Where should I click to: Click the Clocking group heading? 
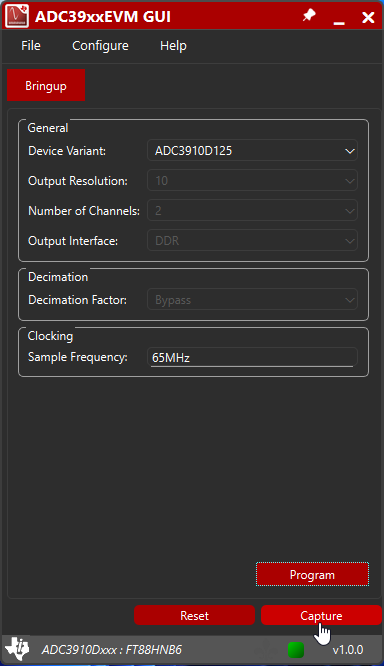pyautogui.click(x=50, y=336)
